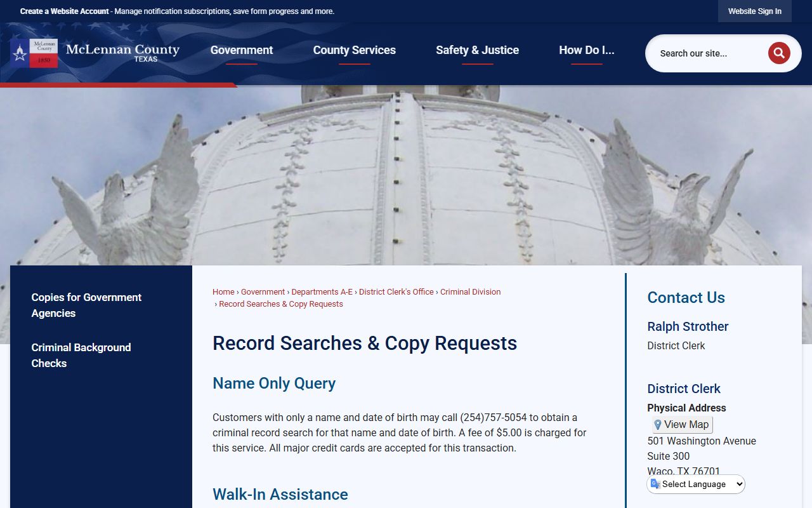Click the Website Sign In button
Viewport: 812px width, 508px height.
click(755, 11)
